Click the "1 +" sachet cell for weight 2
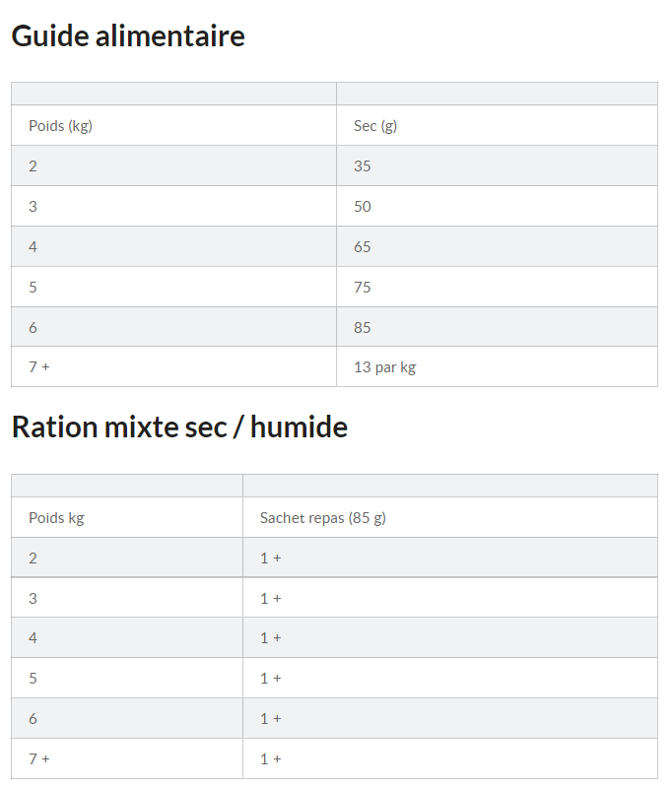This screenshot has height=788, width=672. click(271, 558)
